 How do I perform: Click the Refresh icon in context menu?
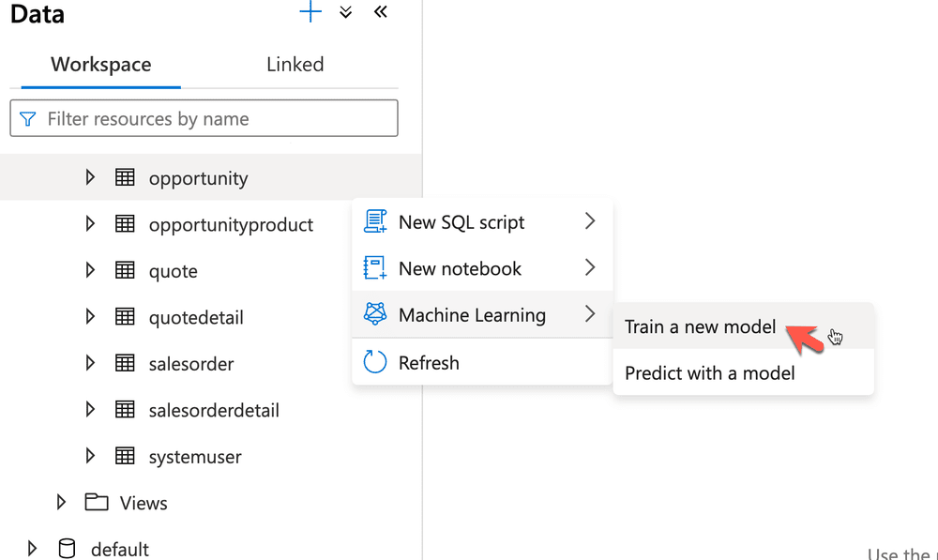coord(373,362)
